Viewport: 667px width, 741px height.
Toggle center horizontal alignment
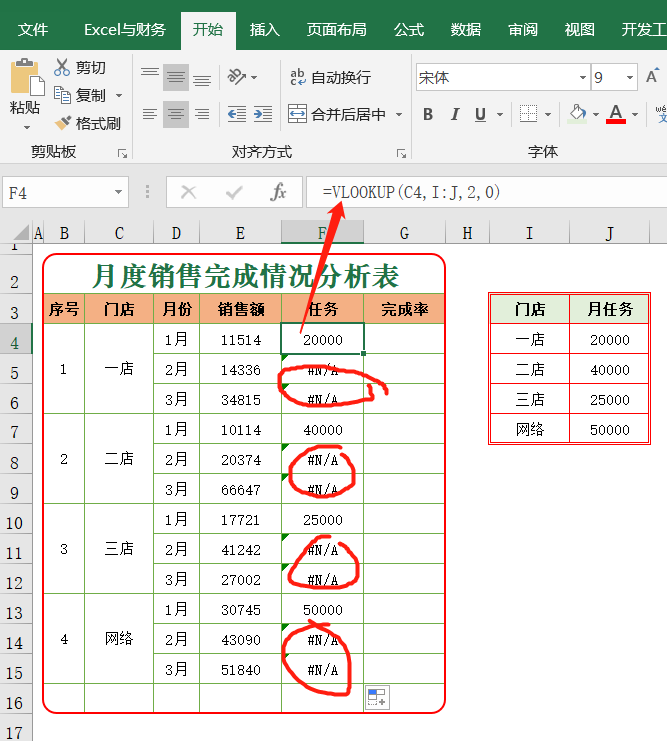[176, 114]
